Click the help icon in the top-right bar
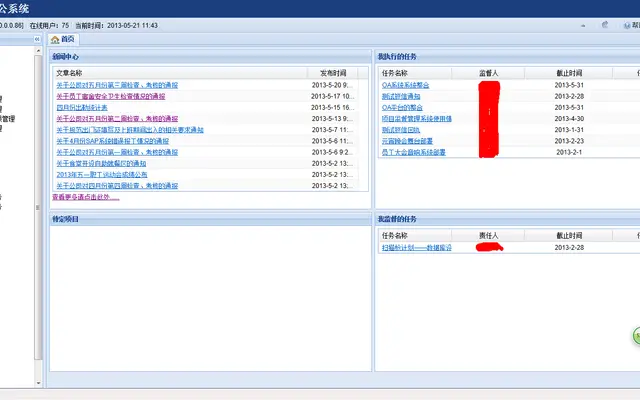Viewport: 640px width, 400px height. (x=627, y=25)
